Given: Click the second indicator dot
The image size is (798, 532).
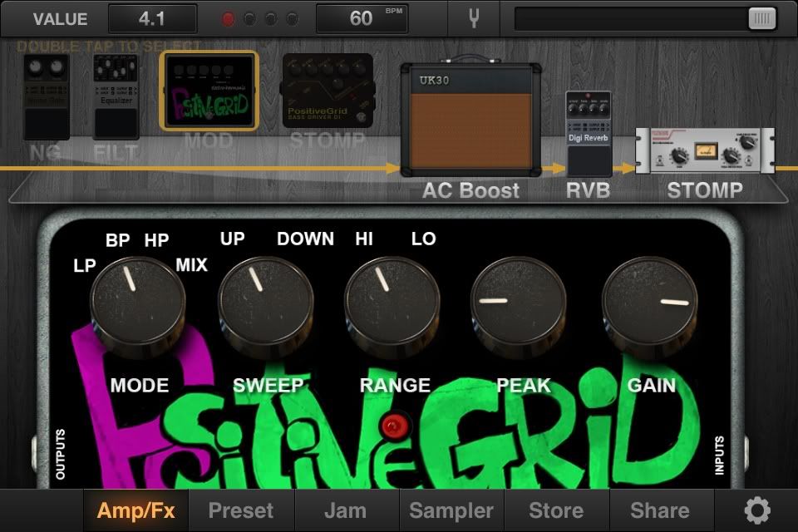Looking at the screenshot, I should [x=249, y=19].
